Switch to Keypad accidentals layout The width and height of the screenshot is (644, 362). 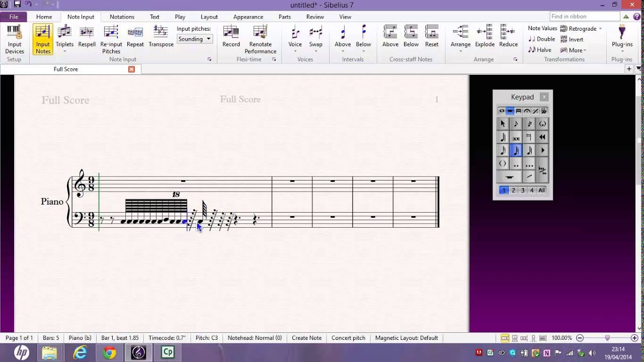544,111
